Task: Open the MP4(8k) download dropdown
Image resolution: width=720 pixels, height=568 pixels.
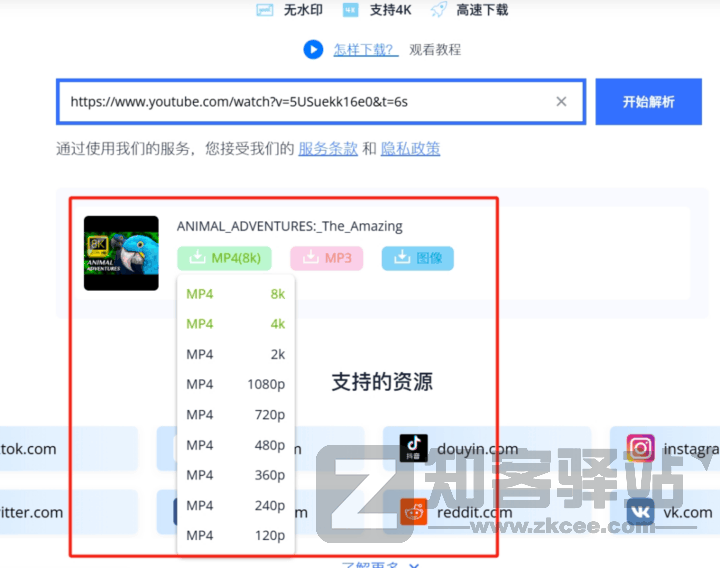Action: [224, 258]
